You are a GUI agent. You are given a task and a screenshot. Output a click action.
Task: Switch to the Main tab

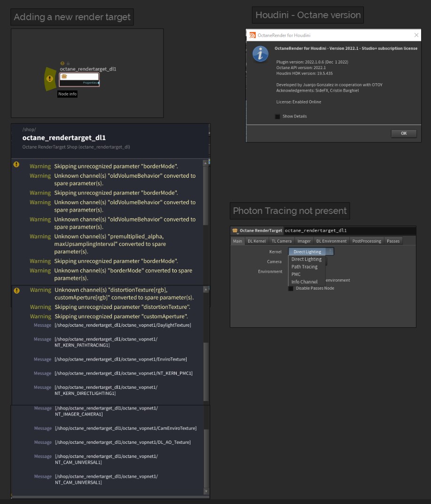point(237,241)
